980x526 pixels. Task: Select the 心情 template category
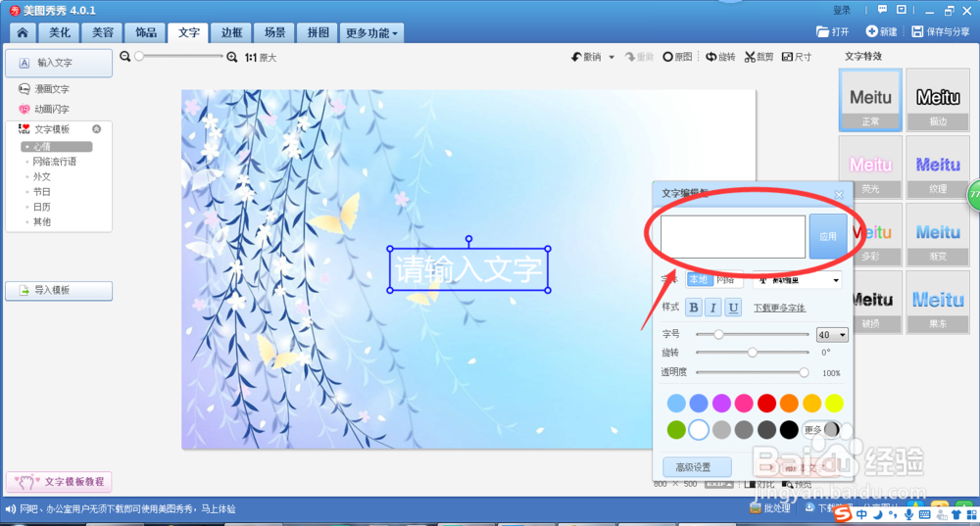(57, 147)
